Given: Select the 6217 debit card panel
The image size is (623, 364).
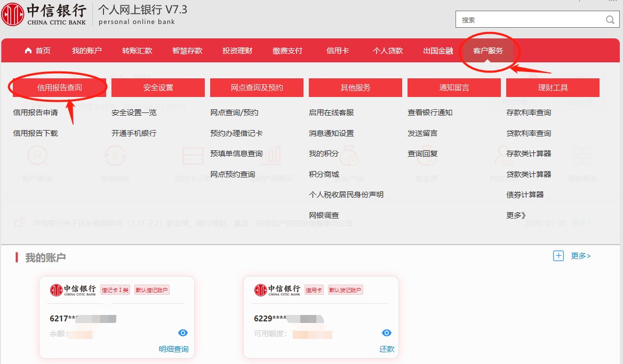Looking at the screenshot, I should point(117,317).
